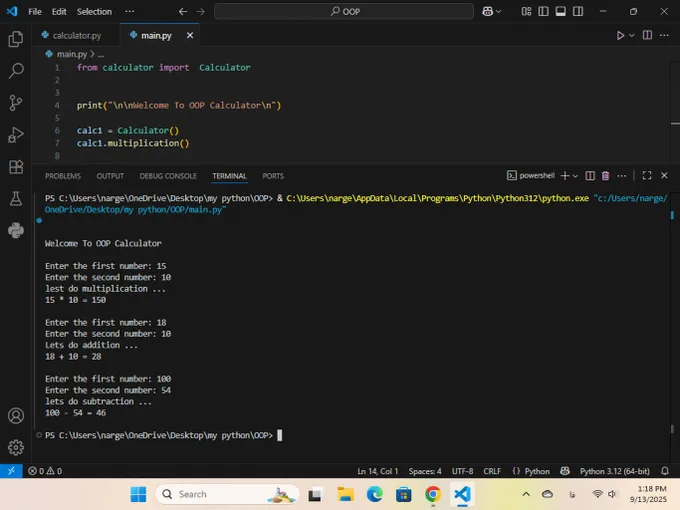Switch to the calculator.py tab
680x510 pixels.
click(x=76, y=35)
